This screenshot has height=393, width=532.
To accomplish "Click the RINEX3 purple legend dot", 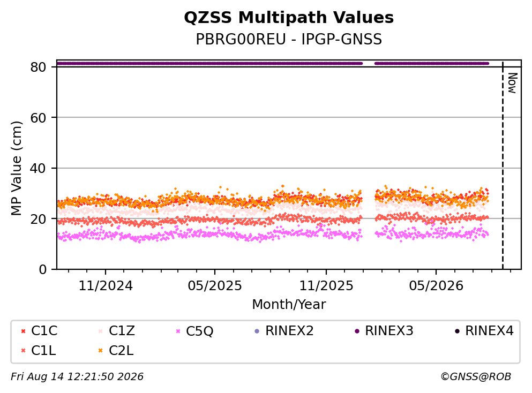I will (357, 331).
